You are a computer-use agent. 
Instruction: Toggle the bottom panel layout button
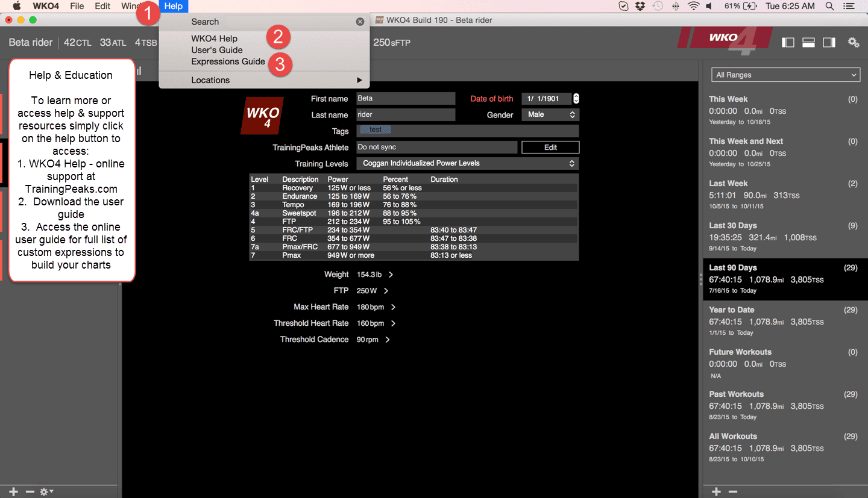tap(808, 42)
